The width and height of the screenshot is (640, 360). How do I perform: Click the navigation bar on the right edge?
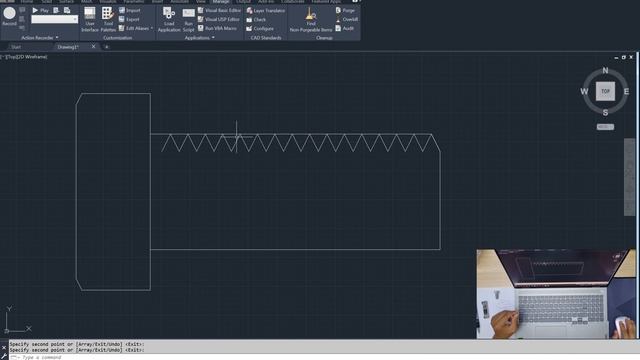[x=629, y=176]
